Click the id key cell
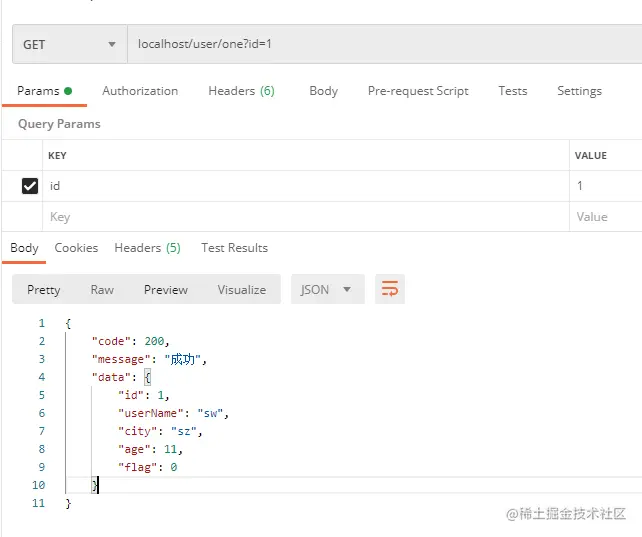Image resolution: width=642 pixels, height=537 pixels. pos(305,186)
